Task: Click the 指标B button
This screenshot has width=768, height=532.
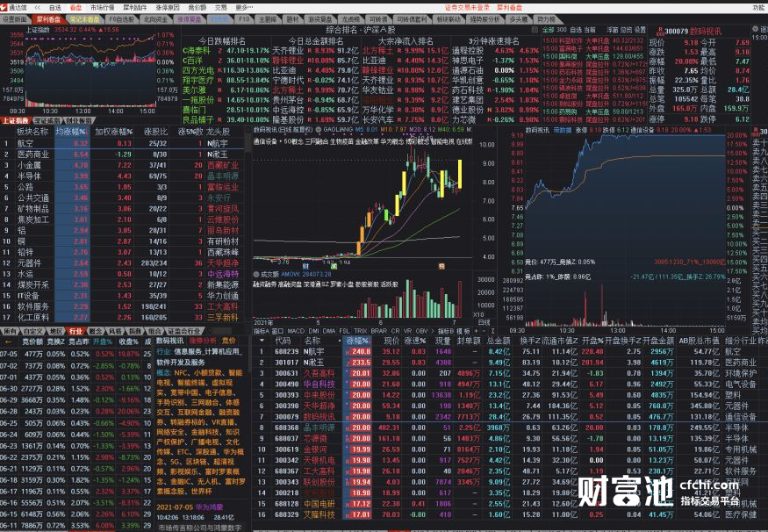Action: (447, 331)
